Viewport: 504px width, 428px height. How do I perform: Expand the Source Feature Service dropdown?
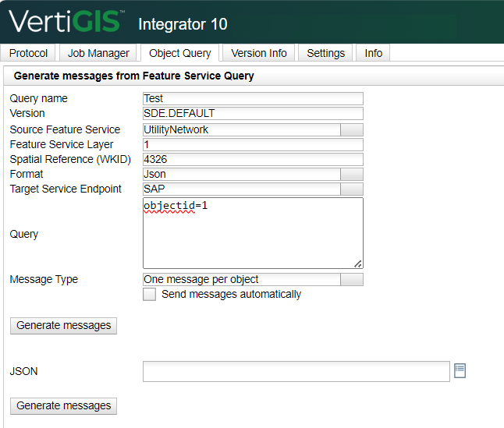tap(352, 129)
